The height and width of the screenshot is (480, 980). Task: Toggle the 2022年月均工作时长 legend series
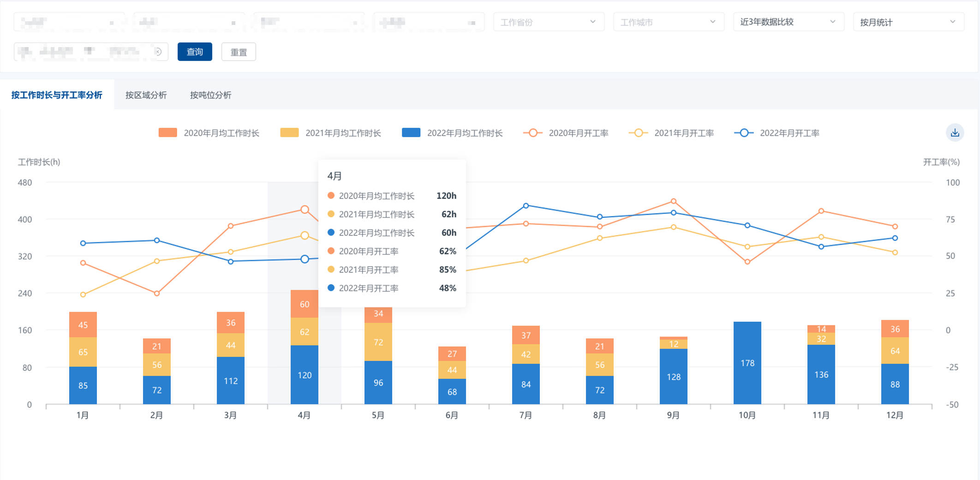[452, 133]
